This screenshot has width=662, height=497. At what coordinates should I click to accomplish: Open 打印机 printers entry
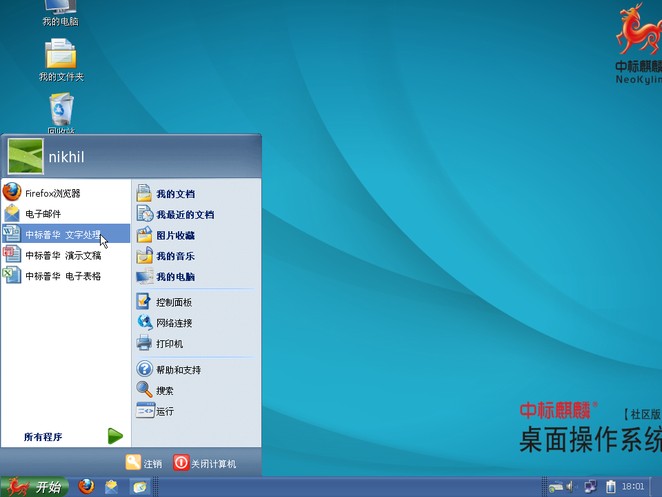pos(169,344)
